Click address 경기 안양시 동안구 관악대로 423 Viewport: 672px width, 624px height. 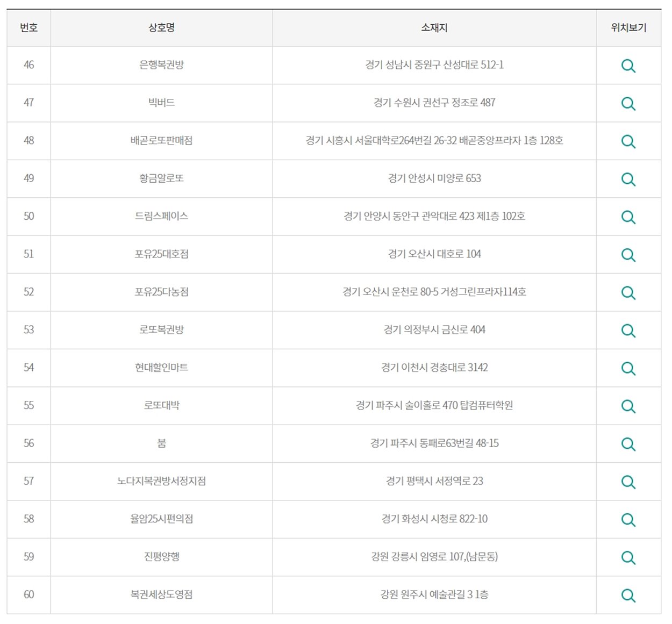click(x=434, y=216)
